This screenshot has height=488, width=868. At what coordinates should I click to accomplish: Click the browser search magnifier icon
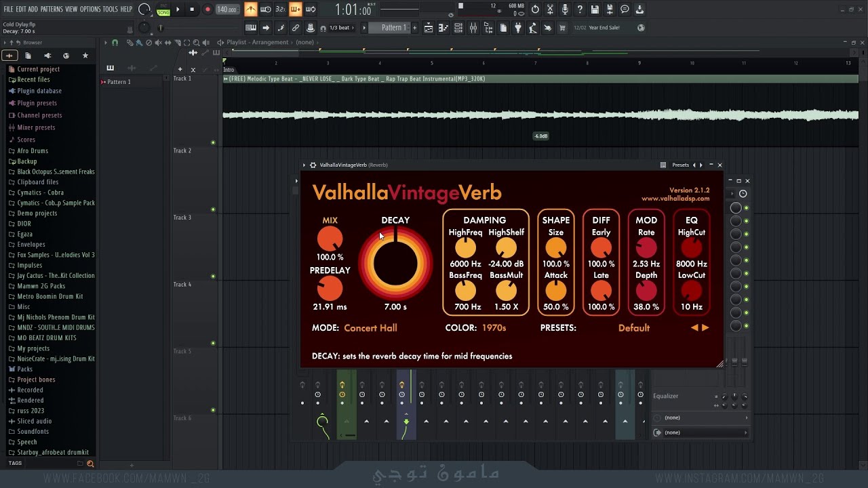[90, 464]
